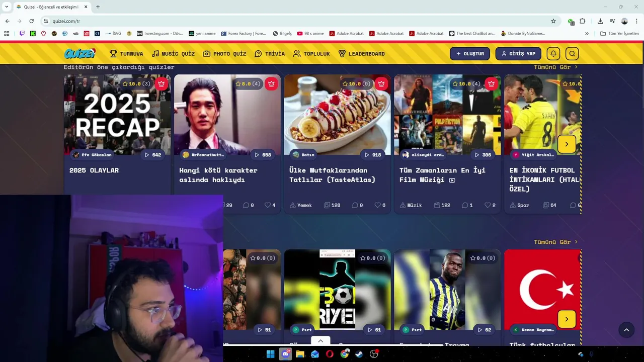644x362 pixels.
Task: Click lower Tümünü Gör link
Action: coord(555,242)
